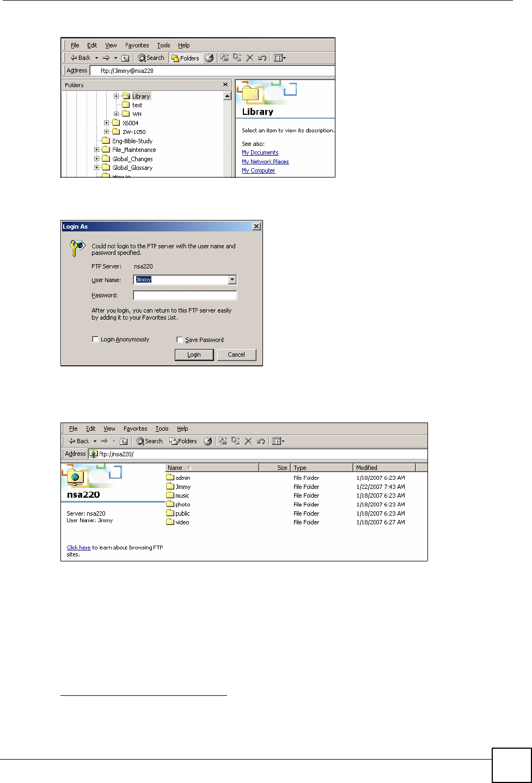Open Edit menu in top Explorer window
The height and width of the screenshot is (783, 532).
[x=92, y=45]
